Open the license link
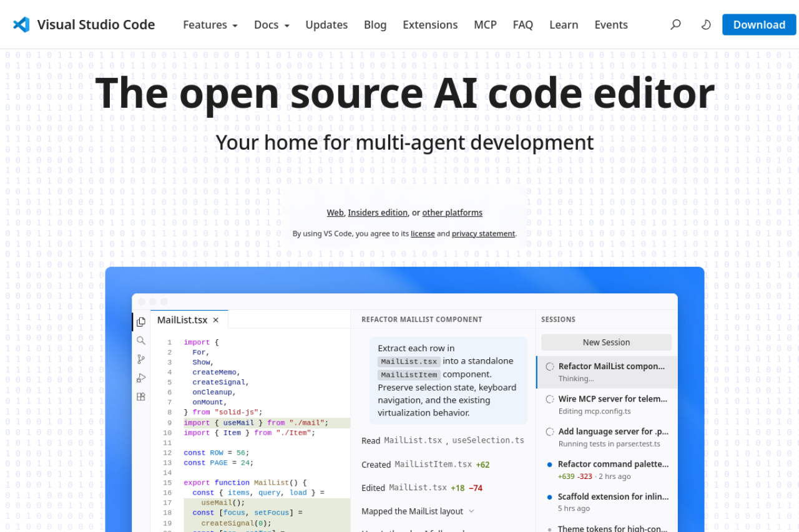This screenshot has height=532, width=799. (423, 234)
